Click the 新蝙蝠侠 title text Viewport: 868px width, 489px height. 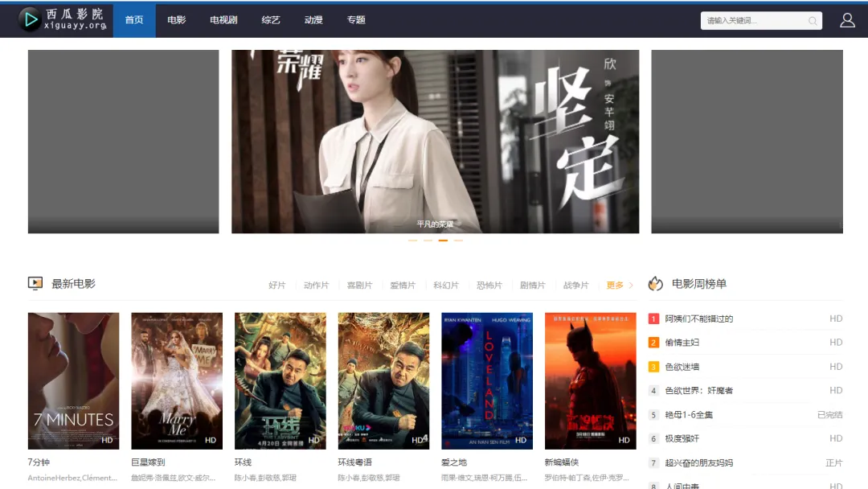[561, 462]
